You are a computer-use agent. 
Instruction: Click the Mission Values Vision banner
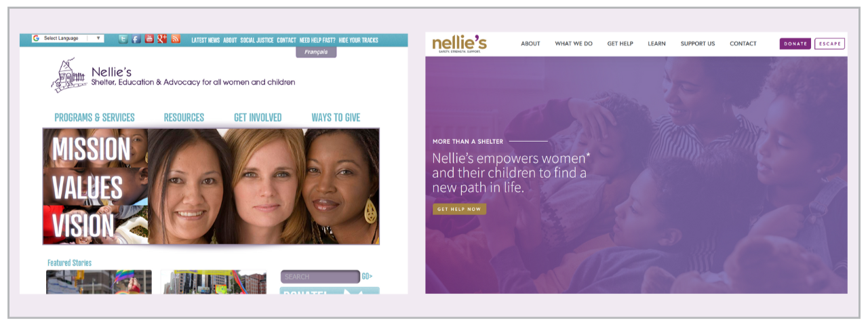coord(211,186)
